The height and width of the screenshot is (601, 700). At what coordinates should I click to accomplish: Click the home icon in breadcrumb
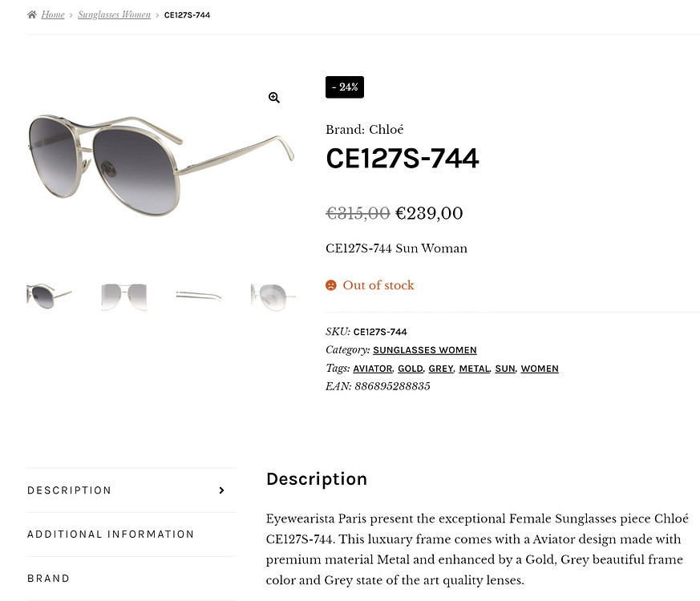[31, 14]
